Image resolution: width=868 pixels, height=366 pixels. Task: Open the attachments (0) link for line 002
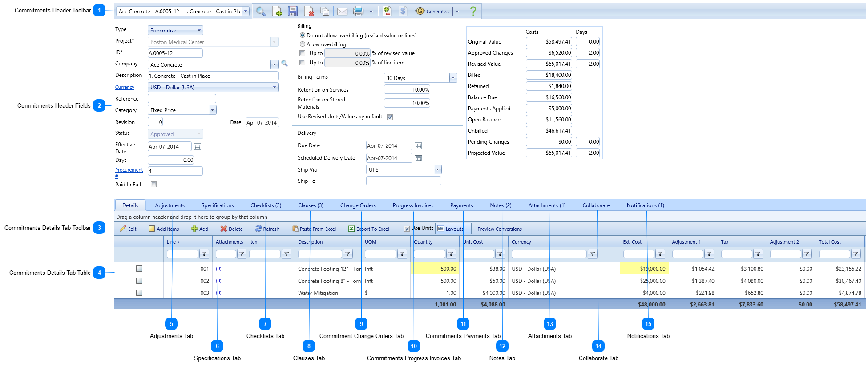[x=218, y=281]
